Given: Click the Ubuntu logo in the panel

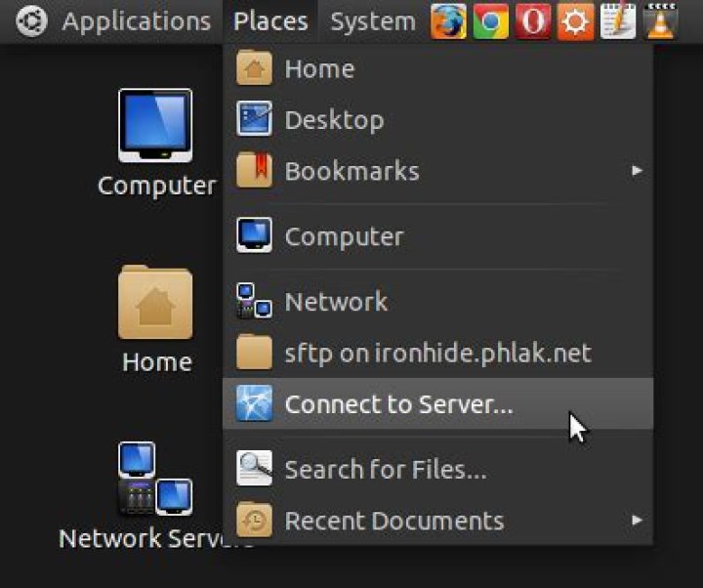Looking at the screenshot, I should (31, 21).
